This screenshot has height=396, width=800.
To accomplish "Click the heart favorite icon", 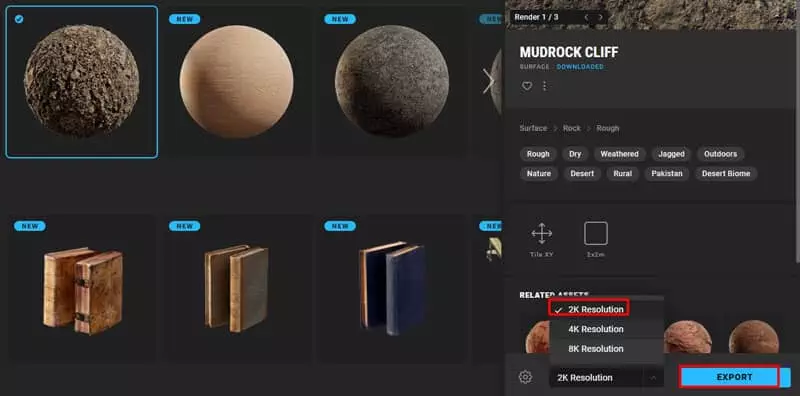I will 527,86.
